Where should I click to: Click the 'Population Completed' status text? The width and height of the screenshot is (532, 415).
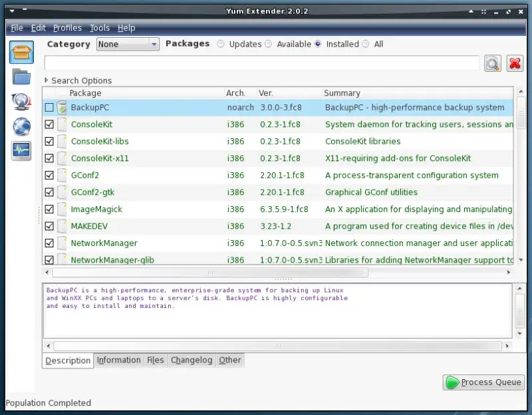[x=49, y=403]
